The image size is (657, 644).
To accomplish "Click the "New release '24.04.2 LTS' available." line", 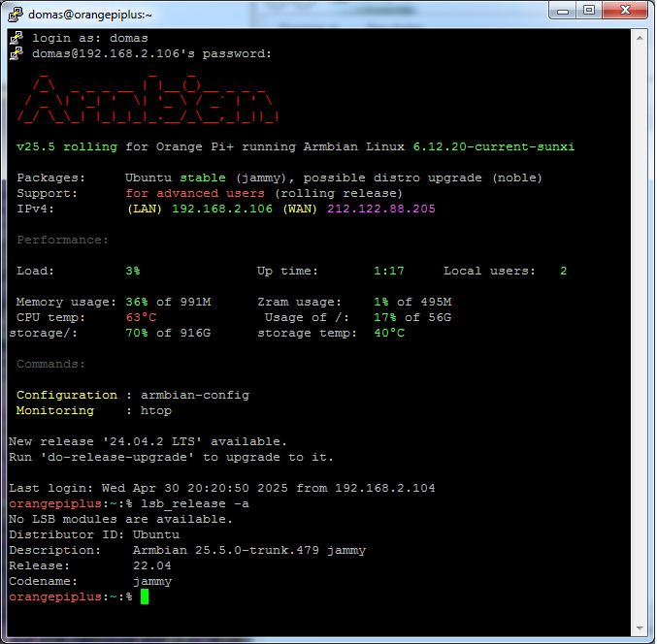I will click(x=148, y=441).
